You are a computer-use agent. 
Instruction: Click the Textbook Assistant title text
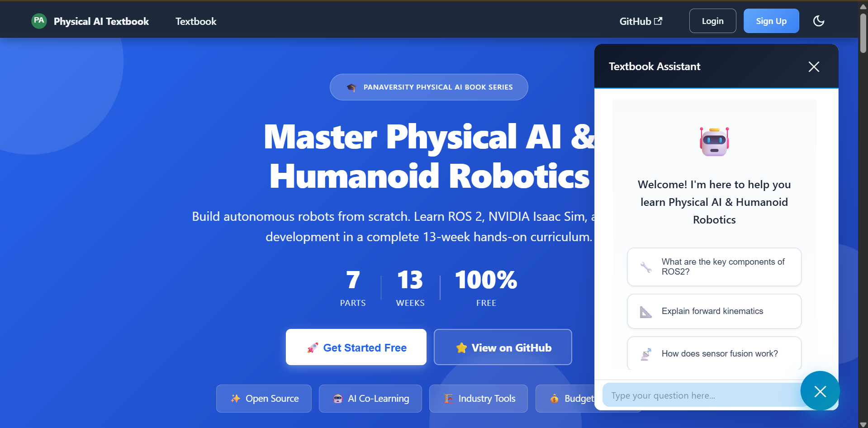[x=655, y=67]
